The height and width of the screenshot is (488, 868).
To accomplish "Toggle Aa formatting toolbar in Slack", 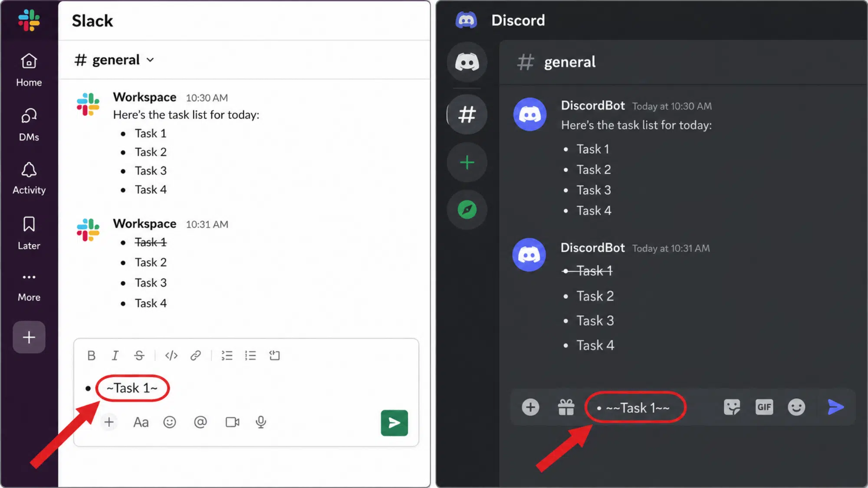I will click(x=141, y=422).
